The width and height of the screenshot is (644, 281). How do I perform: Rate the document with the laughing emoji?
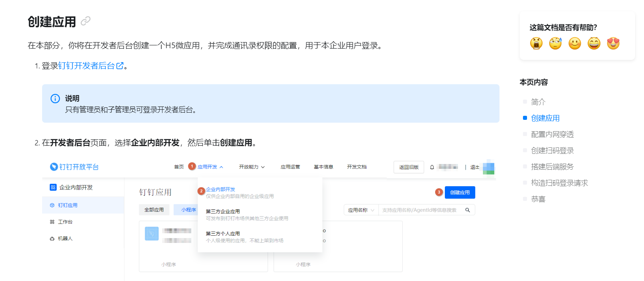pos(594,43)
